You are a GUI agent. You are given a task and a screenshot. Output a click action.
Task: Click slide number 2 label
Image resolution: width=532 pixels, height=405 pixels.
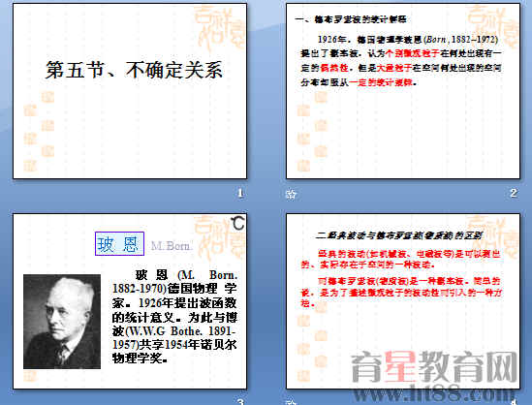[514, 193]
